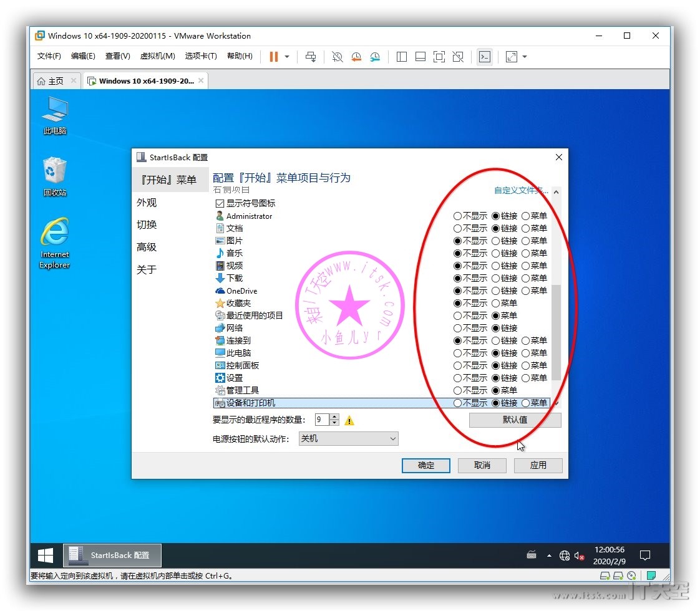Pause the virtual machine
The image size is (700, 611).
[274, 57]
